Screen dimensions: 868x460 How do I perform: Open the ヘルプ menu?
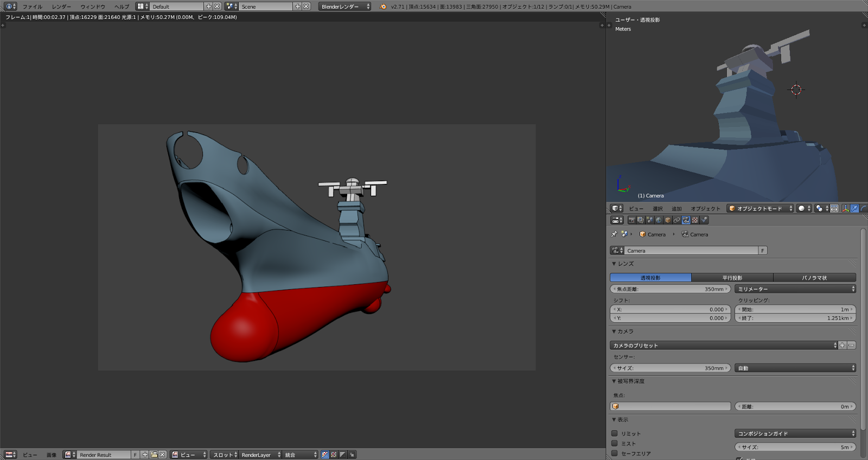click(x=122, y=7)
